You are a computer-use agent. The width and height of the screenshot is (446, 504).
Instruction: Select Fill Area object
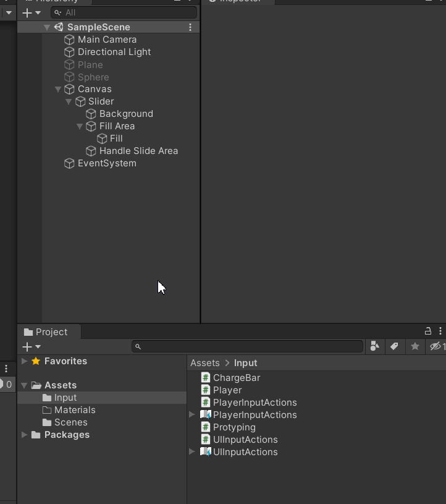pyautogui.click(x=117, y=126)
